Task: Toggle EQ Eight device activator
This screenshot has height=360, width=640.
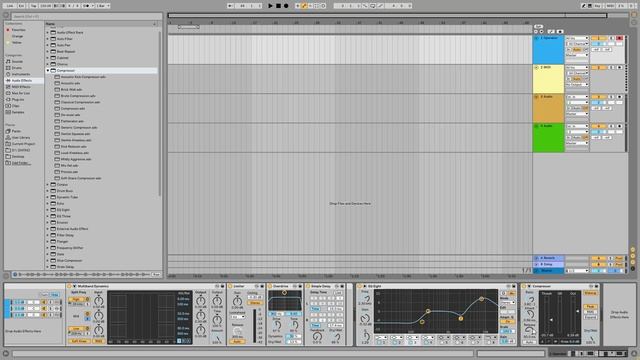Action: coord(359,287)
